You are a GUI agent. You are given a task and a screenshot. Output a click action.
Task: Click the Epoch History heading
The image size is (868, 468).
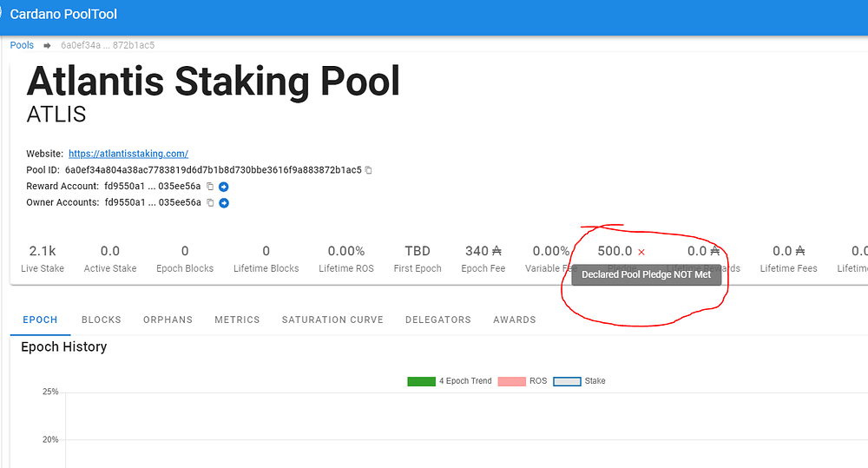click(x=63, y=346)
